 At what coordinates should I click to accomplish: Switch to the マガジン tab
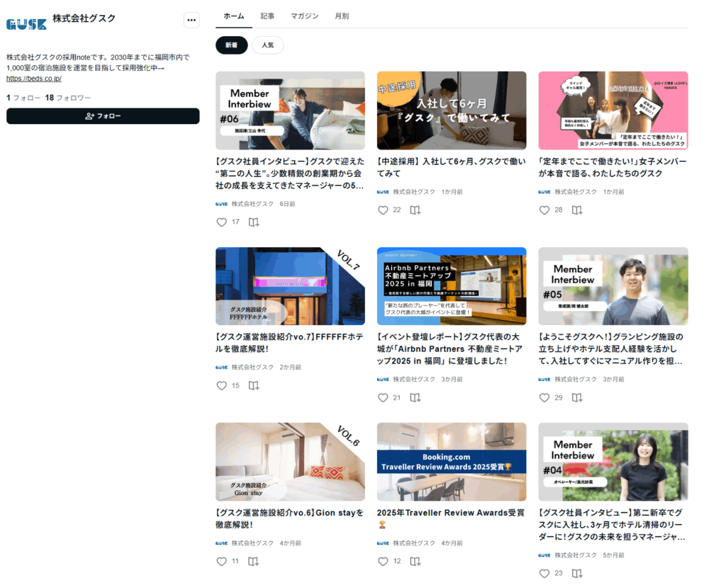coord(304,16)
